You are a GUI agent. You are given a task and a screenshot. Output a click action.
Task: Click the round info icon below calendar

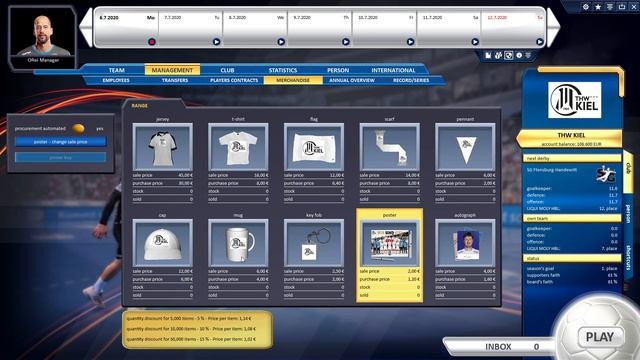519,55
